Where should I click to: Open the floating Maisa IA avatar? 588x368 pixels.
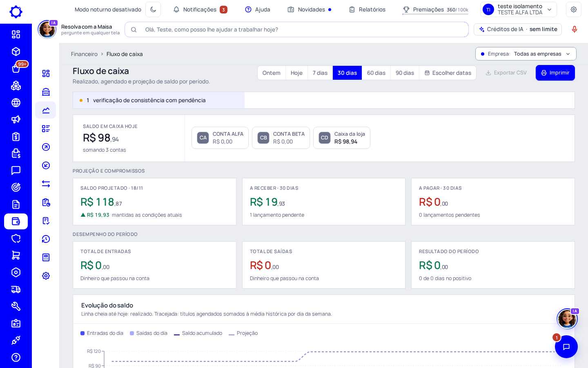(567, 319)
